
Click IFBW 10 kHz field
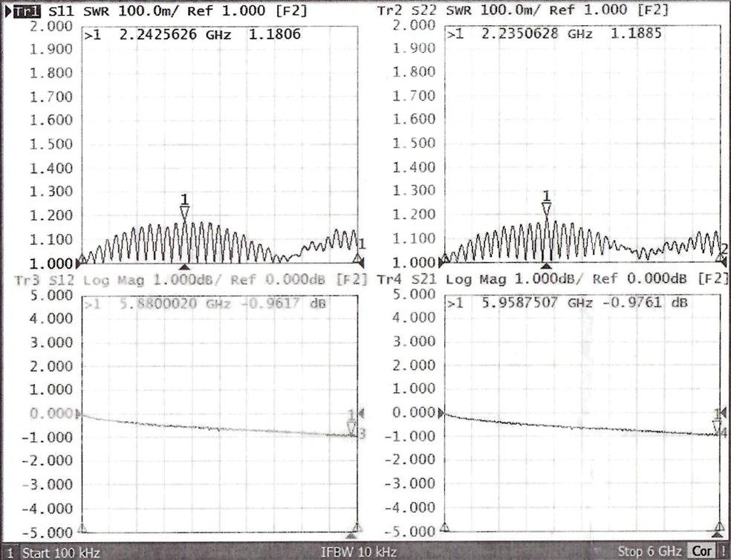click(359, 552)
